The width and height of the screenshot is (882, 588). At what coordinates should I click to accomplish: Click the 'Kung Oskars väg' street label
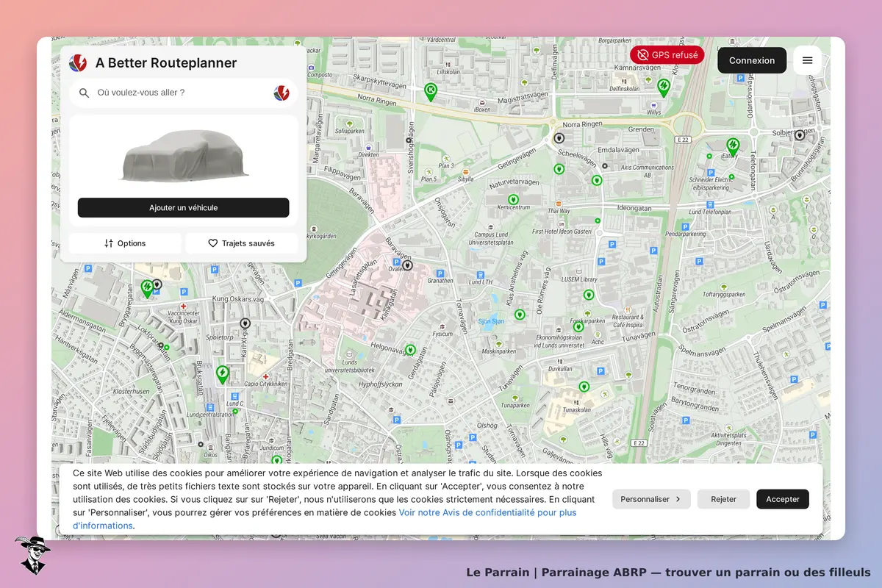(237, 300)
